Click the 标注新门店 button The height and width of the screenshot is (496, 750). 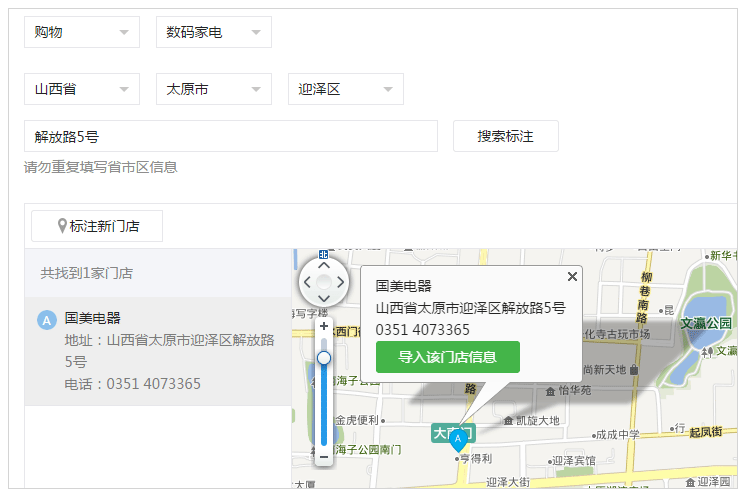click(x=97, y=226)
